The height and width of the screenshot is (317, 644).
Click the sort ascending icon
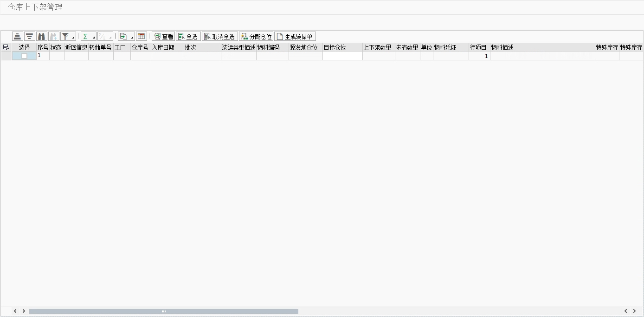18,37
